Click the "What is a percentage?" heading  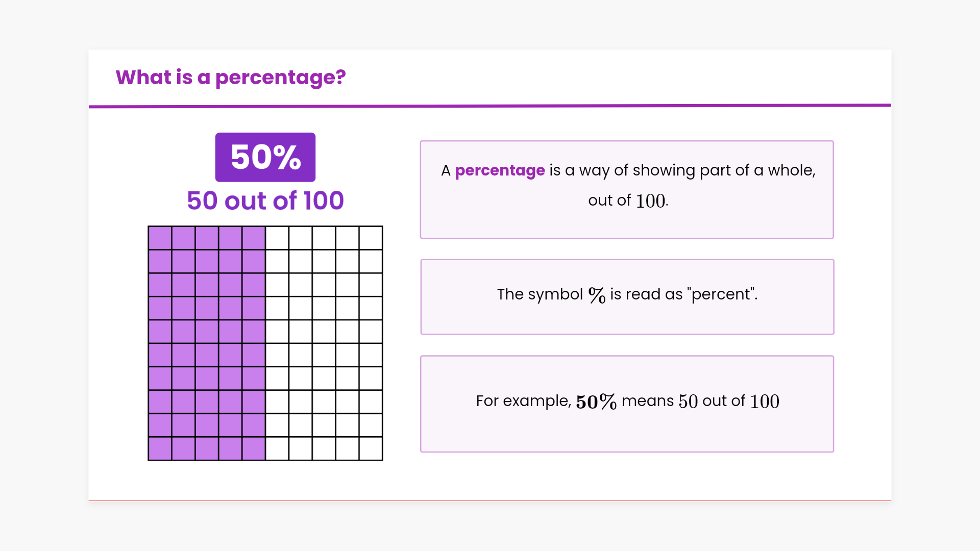click(x=231, y=78)
